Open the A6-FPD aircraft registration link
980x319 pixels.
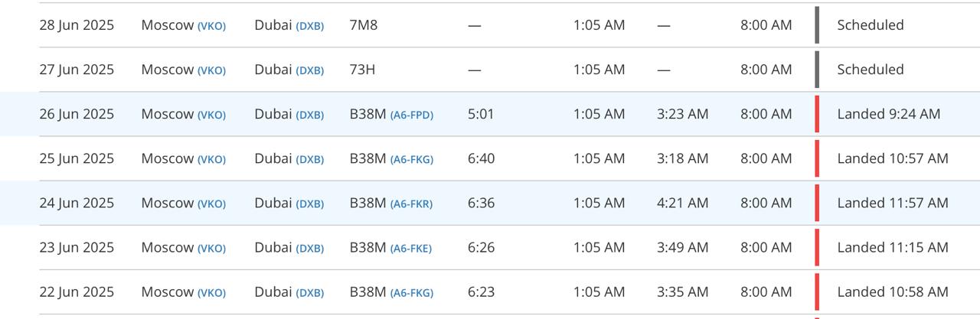(411, 115)
